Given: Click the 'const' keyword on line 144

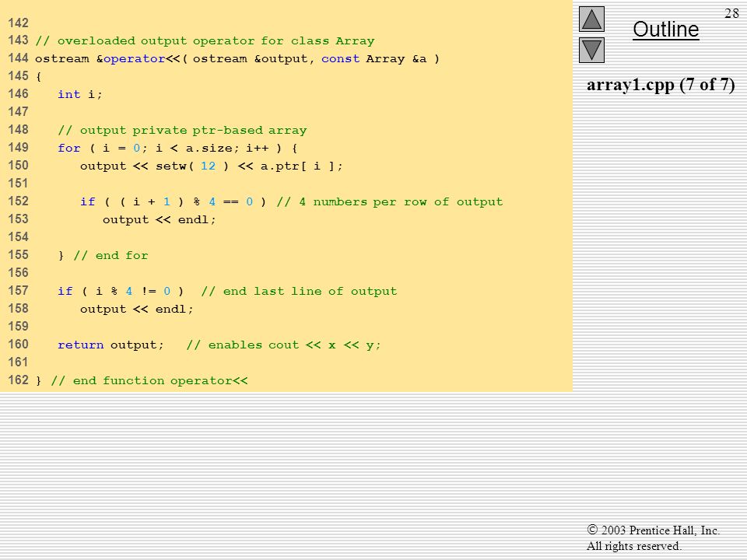Looking at the screenshot, I should tap(340, 58).
